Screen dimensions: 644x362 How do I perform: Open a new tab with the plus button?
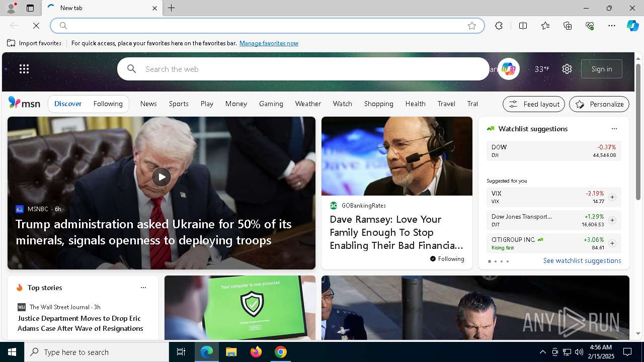point(172,8)
